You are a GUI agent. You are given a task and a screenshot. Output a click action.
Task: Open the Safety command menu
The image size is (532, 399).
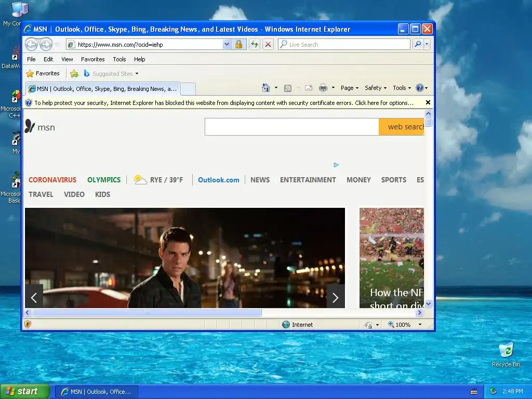375,88
